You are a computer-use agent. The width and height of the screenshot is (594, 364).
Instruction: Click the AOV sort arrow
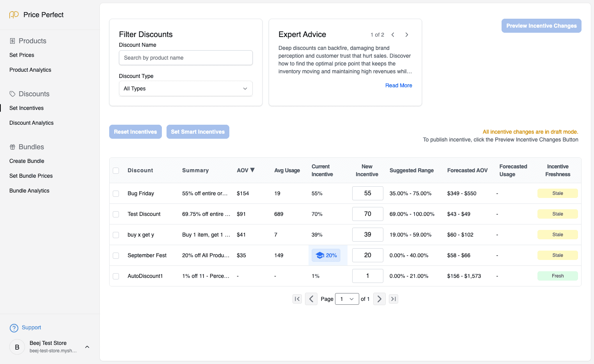tap(252, 170)
